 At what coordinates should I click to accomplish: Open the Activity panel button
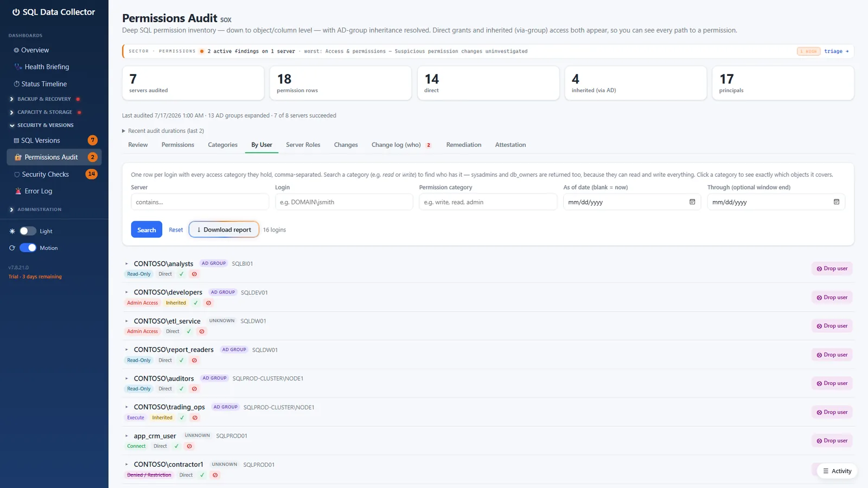[837, 471]
